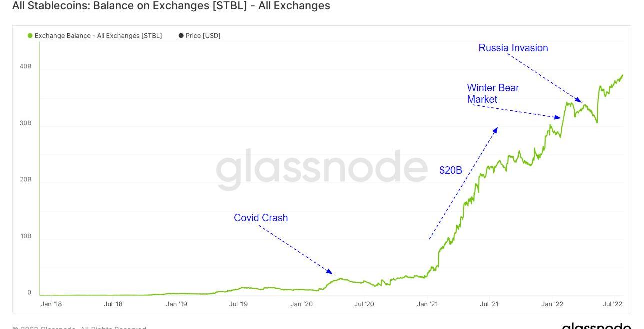Click the copyright notice at bottom left
This screenshot has height=329, width=644.
pyautogui.click(x=80, y=327)
